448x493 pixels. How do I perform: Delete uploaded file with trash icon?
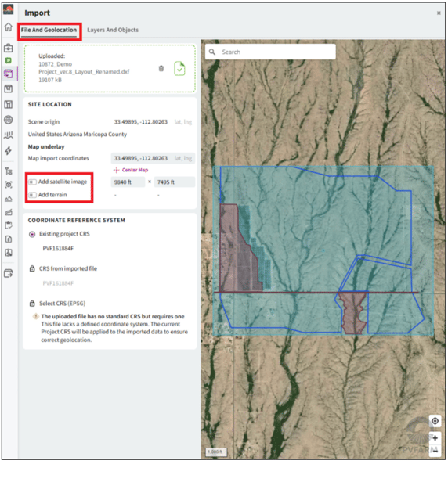tap(161, 69)
